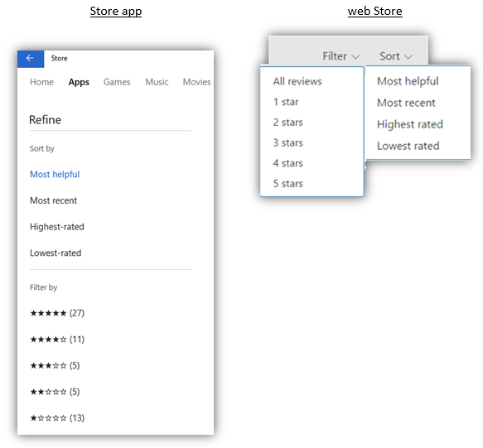Filter by five-star rating (27)

click(x=57, y=313)
